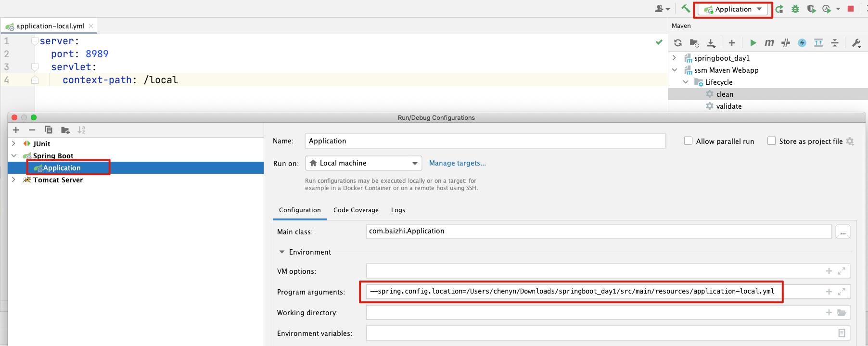868x346 pixels.
Task: Expand the Program arguments field
Action: [842, 292]
